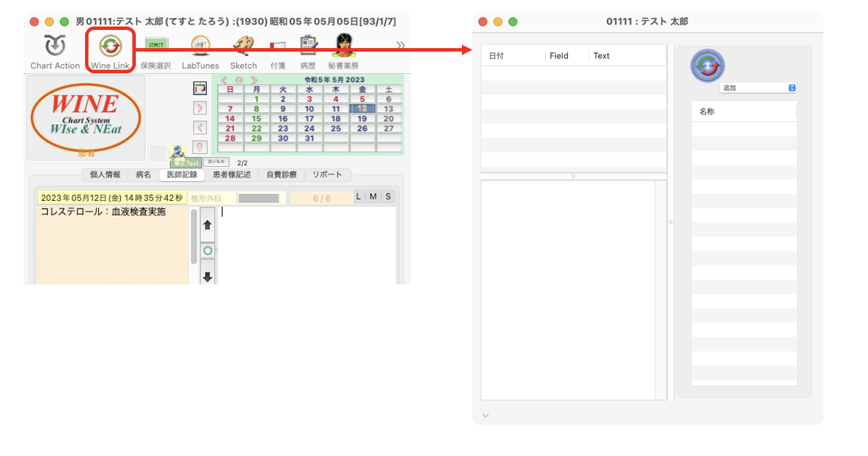Click the up arrow button beside record
This screenshot has height=456, width=868.
207,225
